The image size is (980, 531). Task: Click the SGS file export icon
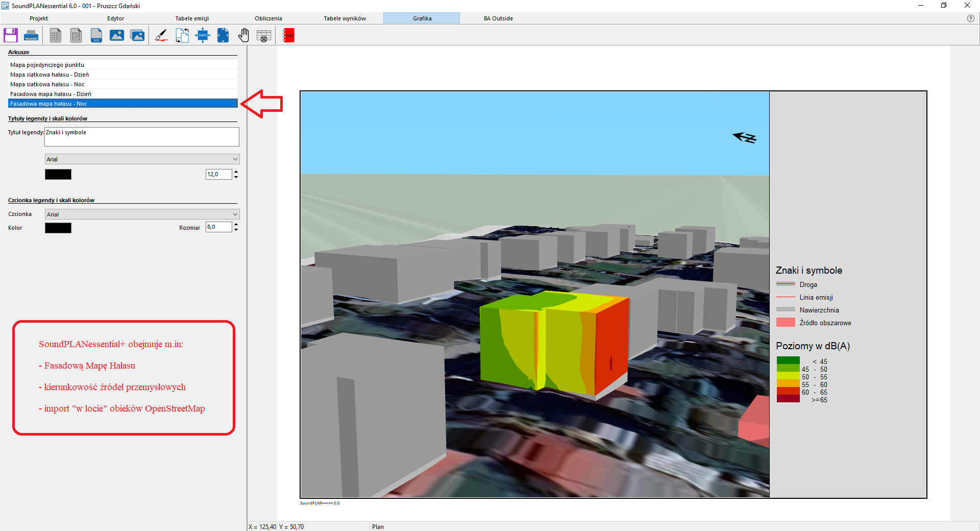[96, 35]
